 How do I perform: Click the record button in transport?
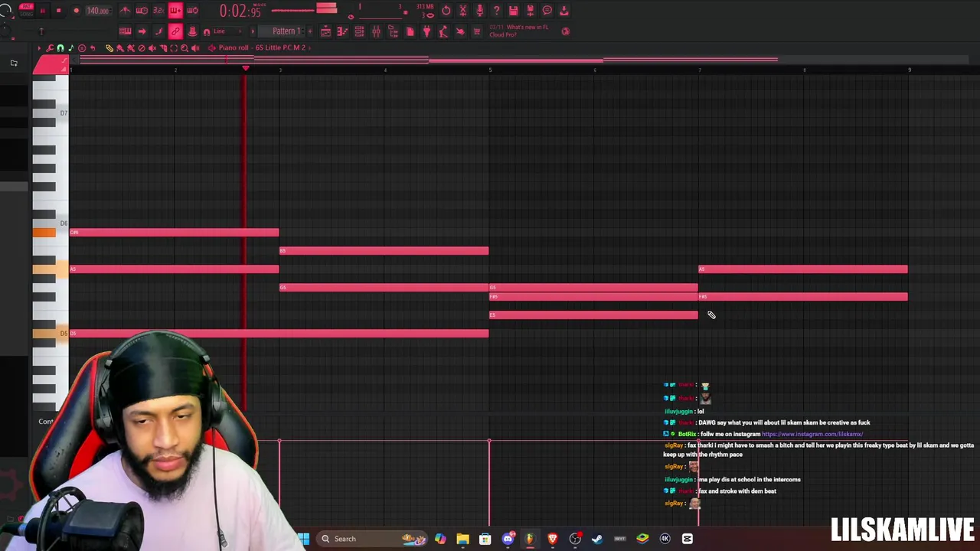[77, 11]
